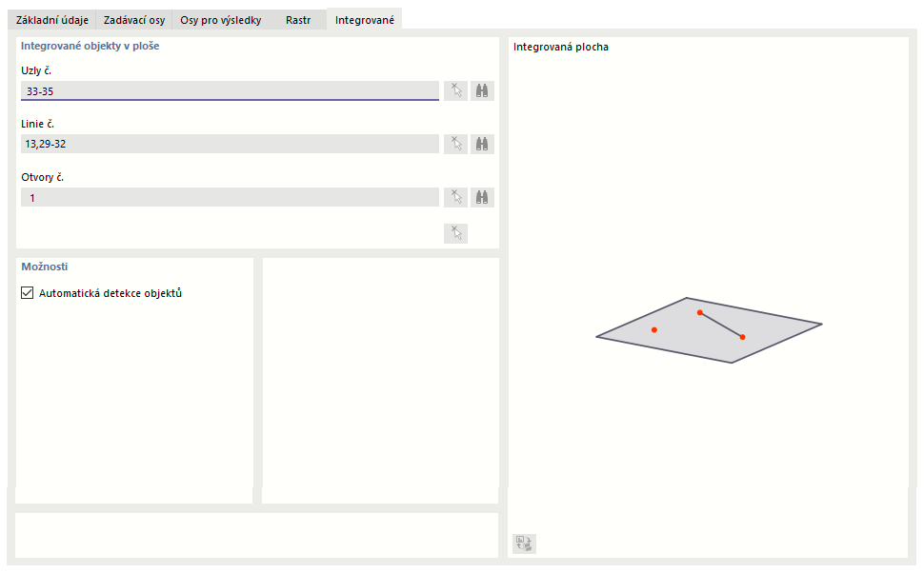Click the binoculars icon in the Linie č. row
Screen dimensions: 924x573
[483, 145]
